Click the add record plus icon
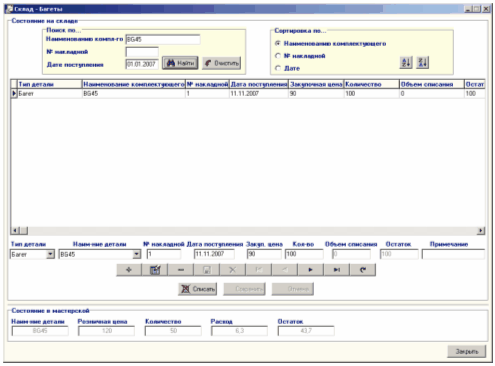This screenshot has height=366, width=495. point(129,270)
